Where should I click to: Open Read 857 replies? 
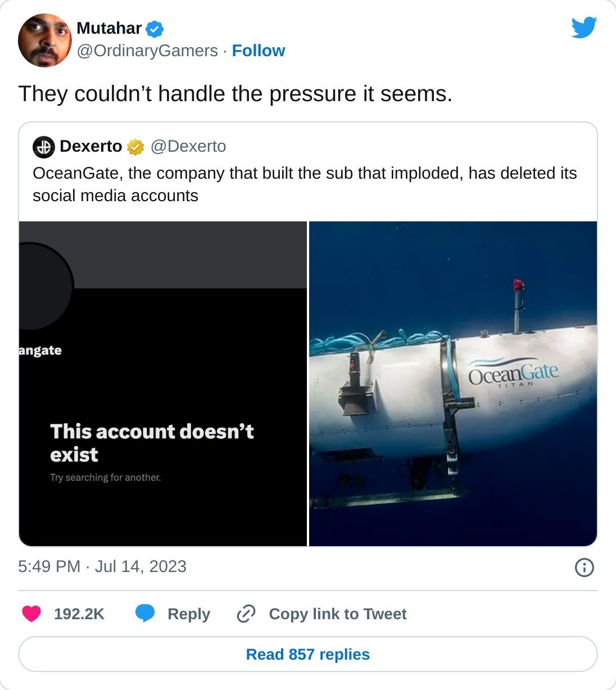308,654
